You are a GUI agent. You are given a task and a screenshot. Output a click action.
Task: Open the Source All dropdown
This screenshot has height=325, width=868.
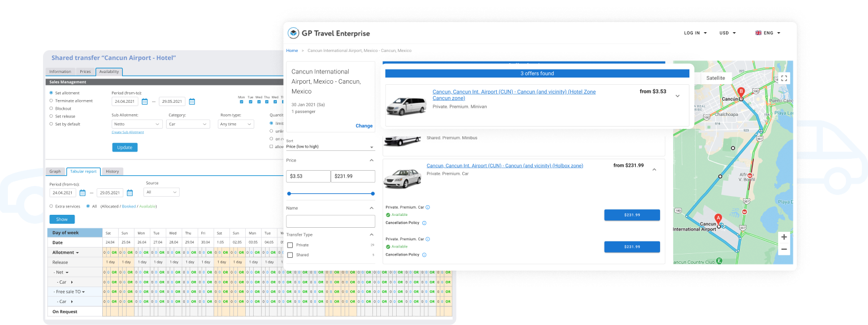[x=163, y=192]
